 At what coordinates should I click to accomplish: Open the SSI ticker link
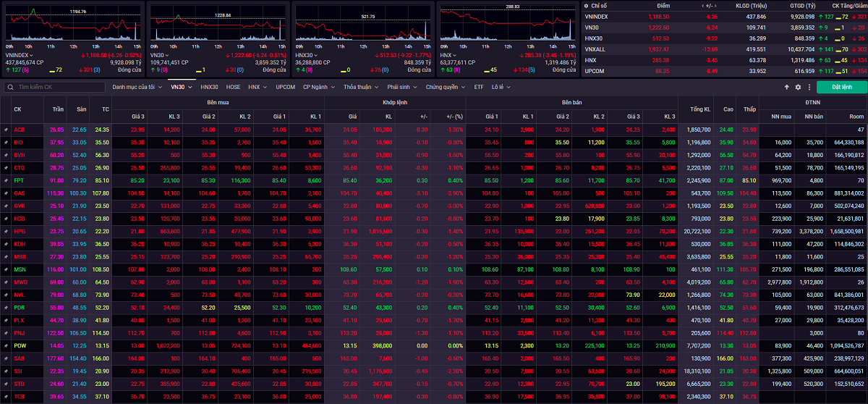[19, 371]
